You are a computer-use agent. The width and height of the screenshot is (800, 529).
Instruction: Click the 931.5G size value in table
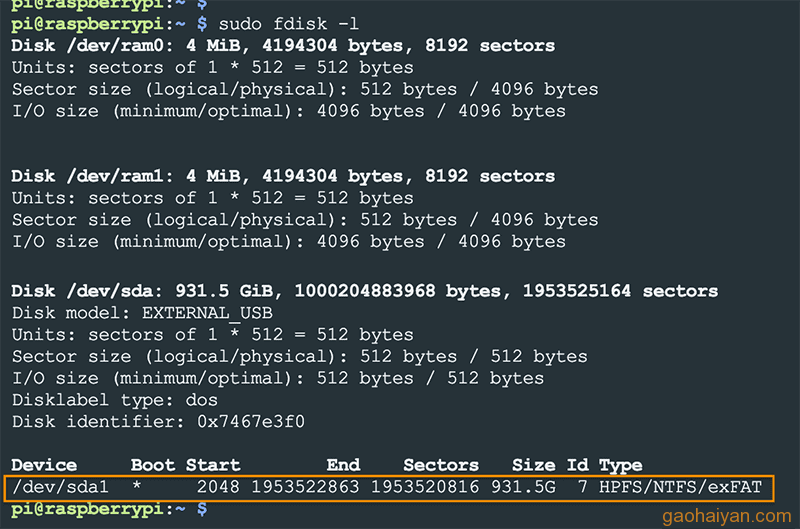pyautogui.click(x=523, y=487)
